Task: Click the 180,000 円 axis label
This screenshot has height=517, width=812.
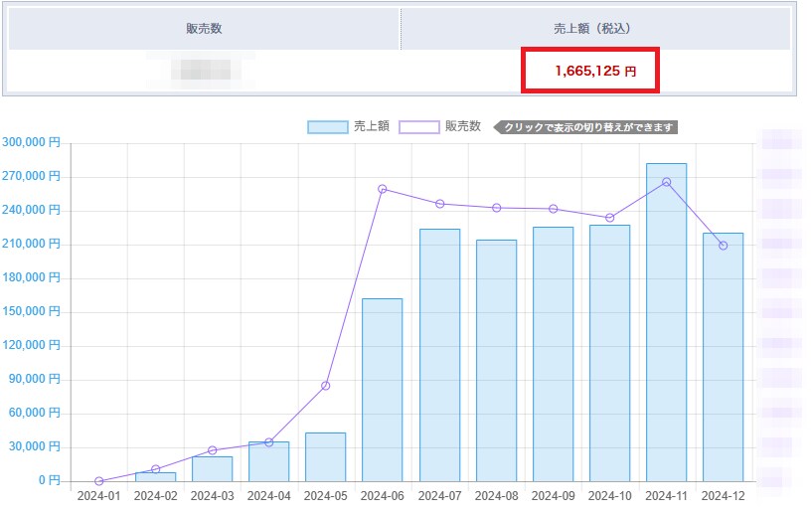Action: click(32, 277)
